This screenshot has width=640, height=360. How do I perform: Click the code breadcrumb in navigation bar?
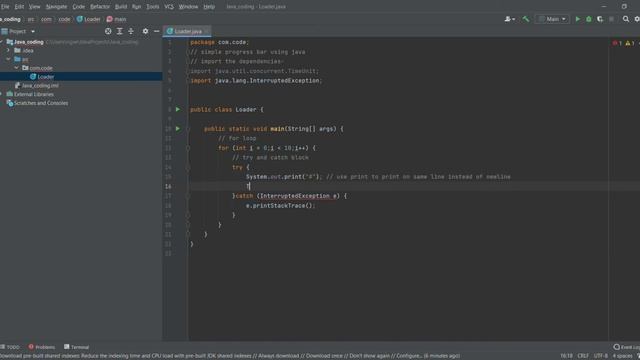pyautogui.click(x=64, y=19)
